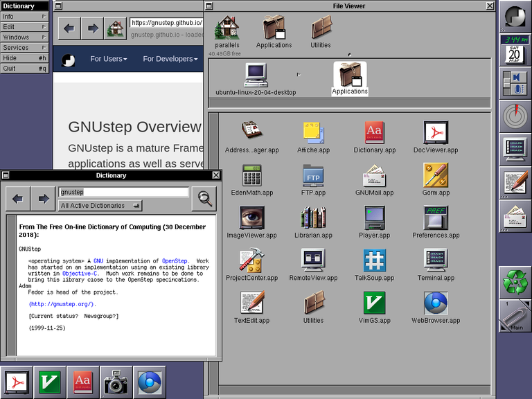Select TextEdit.app in File Viewer grid
Image resolution: width=532 pixels, height=399 pixels.
(251, 303)
